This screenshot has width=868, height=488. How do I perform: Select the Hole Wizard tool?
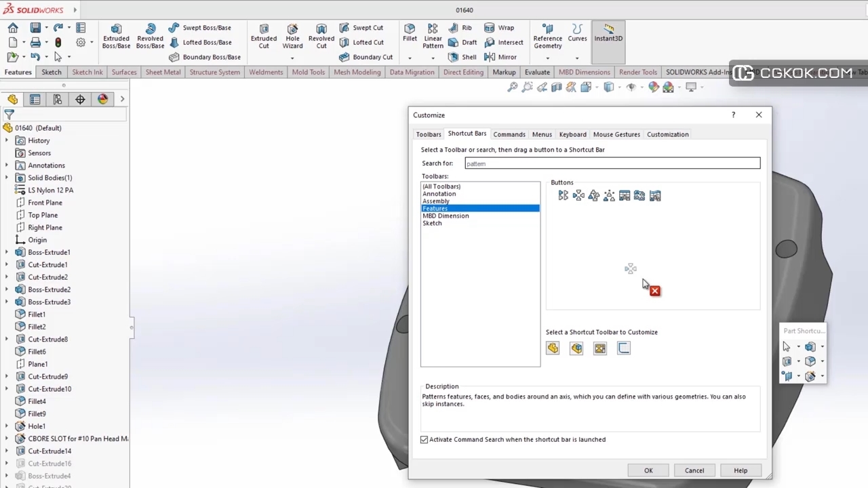click(x=292, y=36)
